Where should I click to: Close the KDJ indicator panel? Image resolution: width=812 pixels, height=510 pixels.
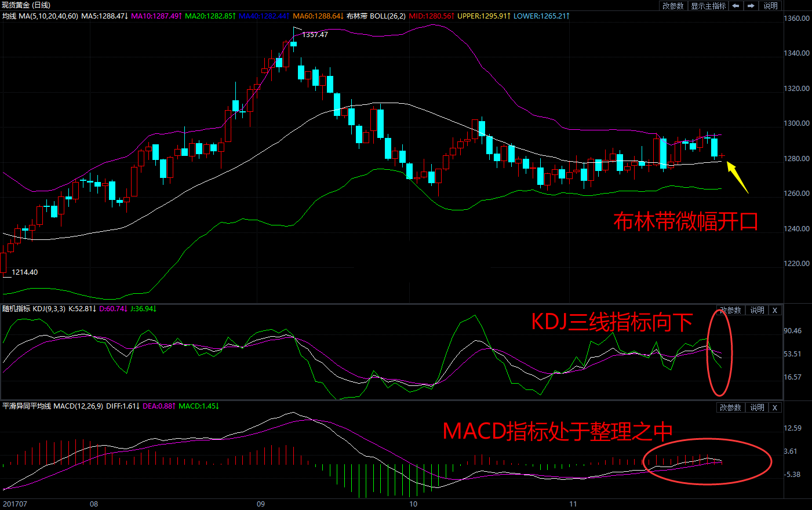774,310
